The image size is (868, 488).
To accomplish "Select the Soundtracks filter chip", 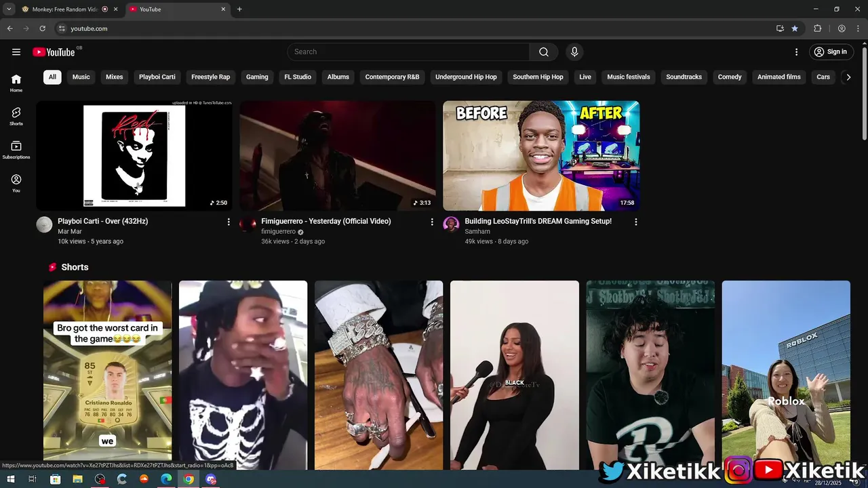I will point(684,77).
